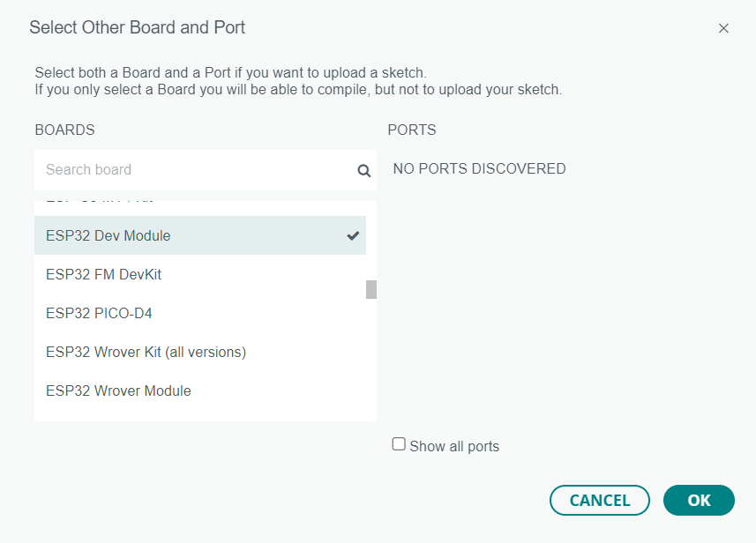The height and width of the screenshot is (543, 756).
Task: Click the Show all ports label text
Action: point(454,446)
